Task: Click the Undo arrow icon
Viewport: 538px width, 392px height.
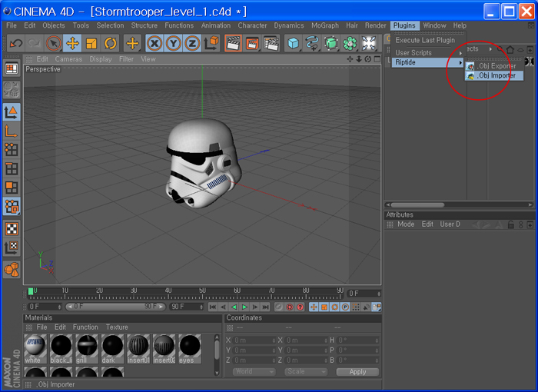Action: coord(16,44)
